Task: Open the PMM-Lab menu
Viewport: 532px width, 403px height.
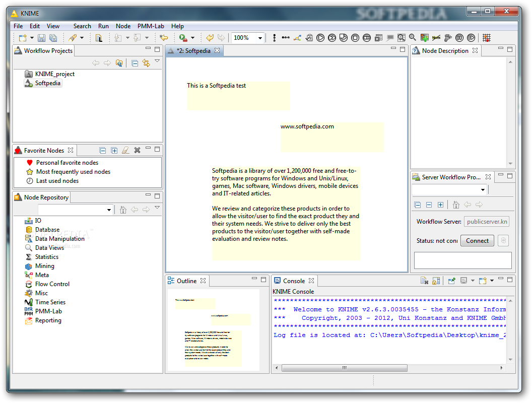Action: (151, 26)
